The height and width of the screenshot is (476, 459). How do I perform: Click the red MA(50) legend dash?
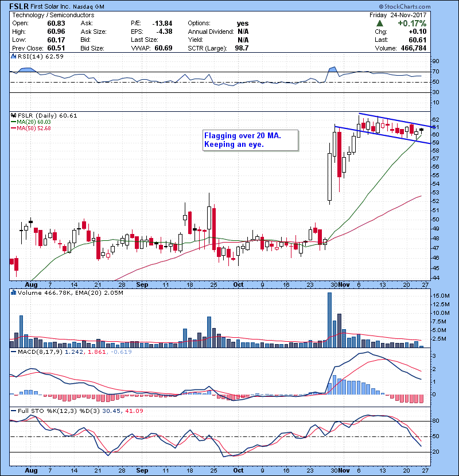13,128
